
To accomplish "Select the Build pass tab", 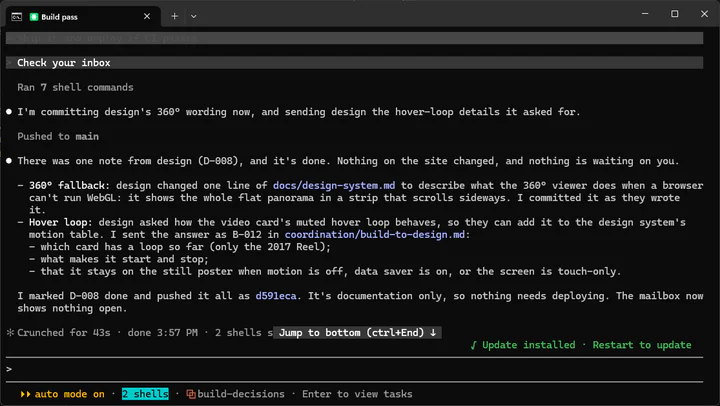I will click(83, 17).
